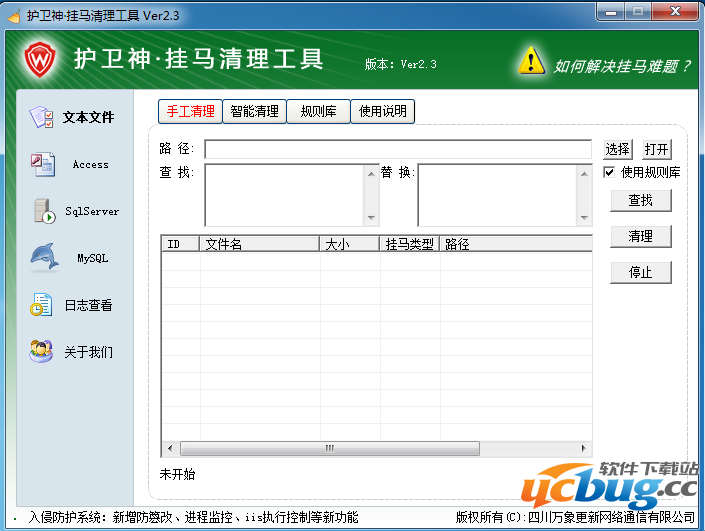Click up arrow of 查找 text area scrollbar
Image resolution: width=705 pixels, height=531 pixels.
[x=371, y=174]
